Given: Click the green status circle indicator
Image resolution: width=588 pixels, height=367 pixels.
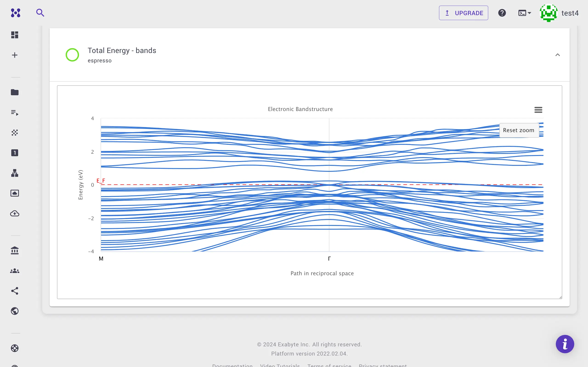Looking at the screenshot, I should click(x=72, y=55).
